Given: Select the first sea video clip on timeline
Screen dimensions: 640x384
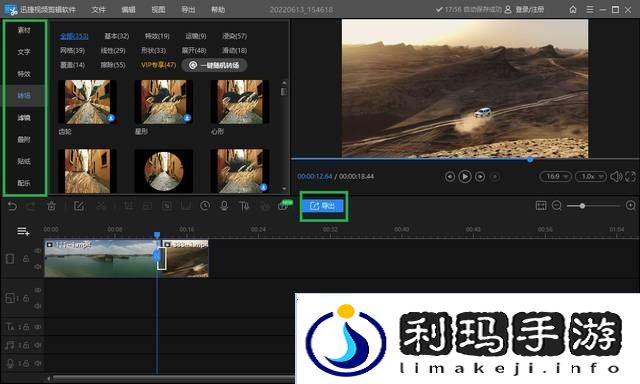Looking at the screenshot, I should (x=101, y=259).
